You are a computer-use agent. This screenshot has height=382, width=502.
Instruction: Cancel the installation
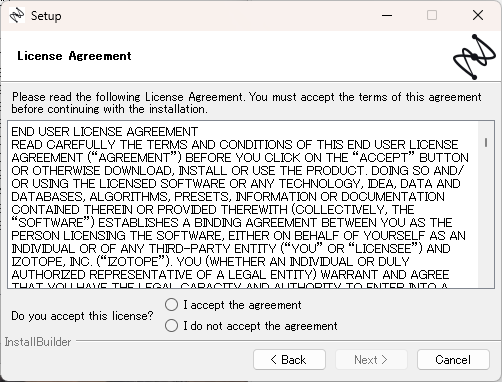[x=453, y=360]
